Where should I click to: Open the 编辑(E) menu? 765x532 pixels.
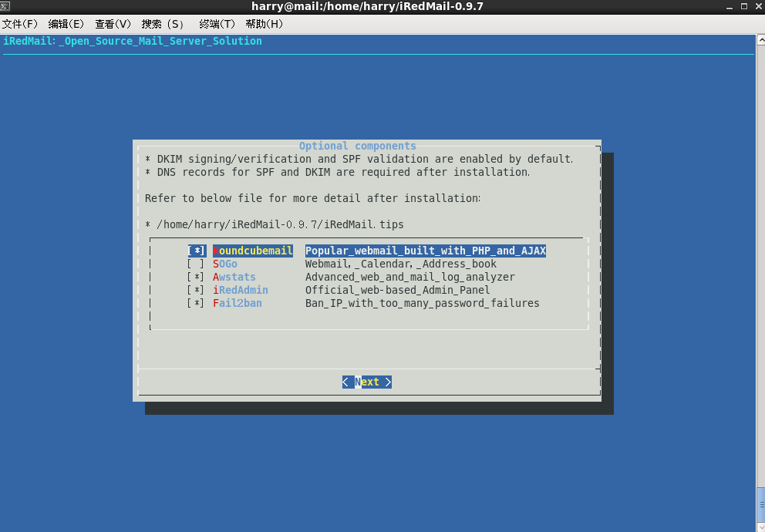pyautogui.click(x=66, y=24)
